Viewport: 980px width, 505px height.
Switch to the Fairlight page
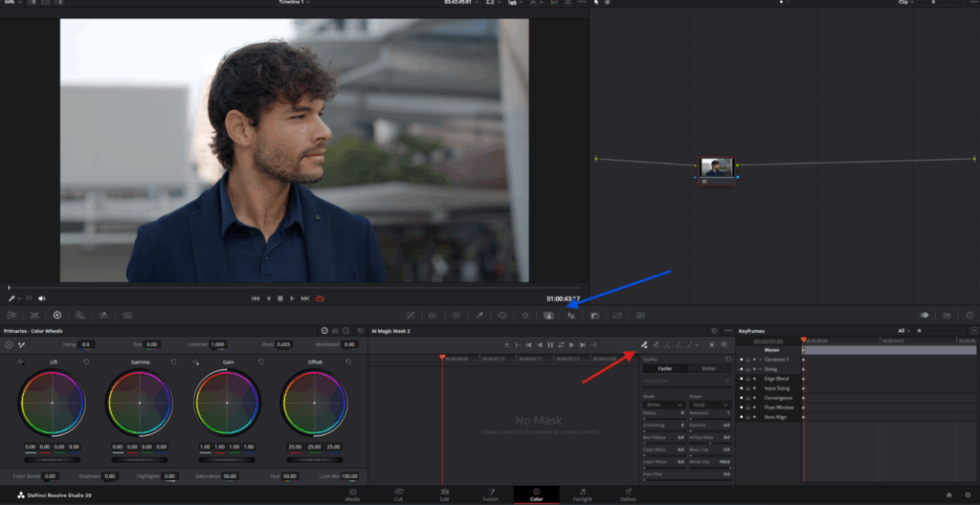[583, 495]
